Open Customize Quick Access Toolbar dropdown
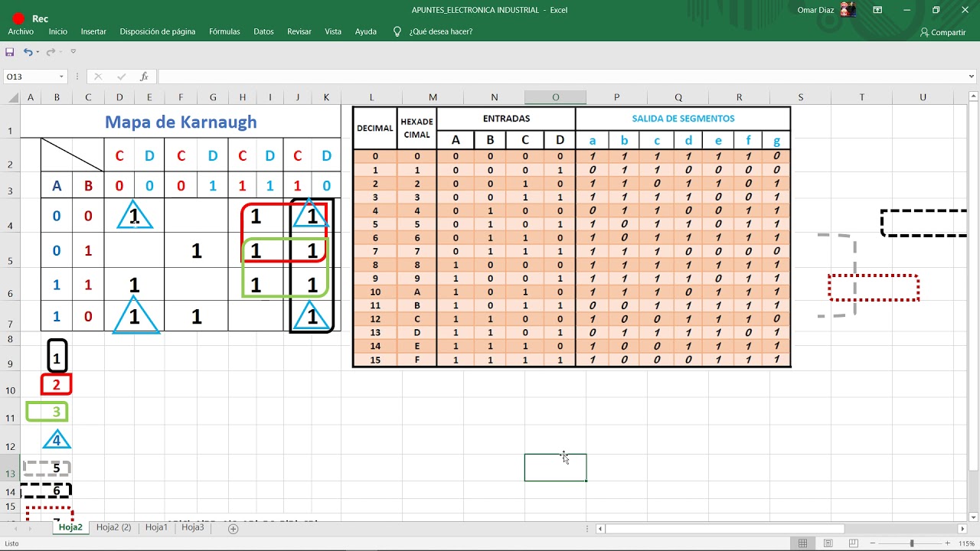 pyautogui.click(x=73, y=52)
